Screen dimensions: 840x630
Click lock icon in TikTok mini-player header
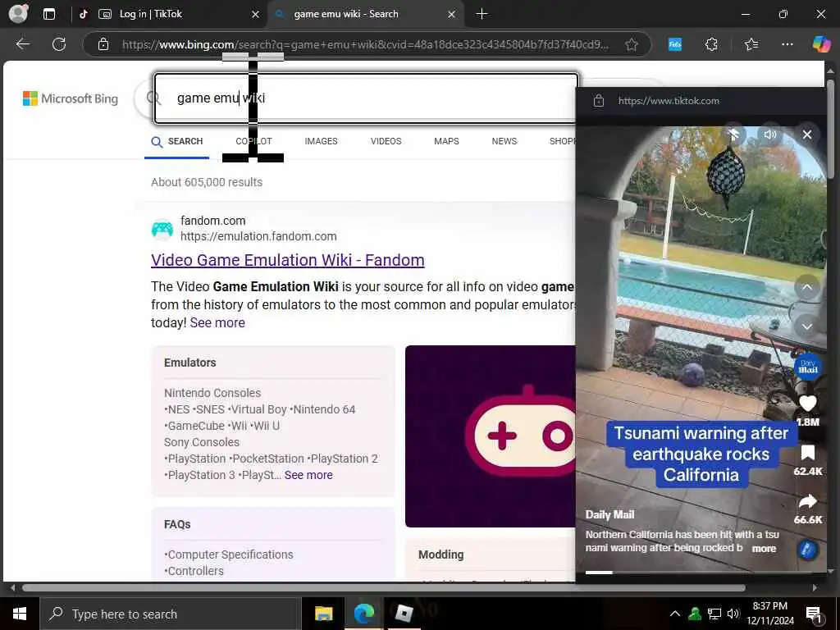pyautogui.click(x=599, y=101)
